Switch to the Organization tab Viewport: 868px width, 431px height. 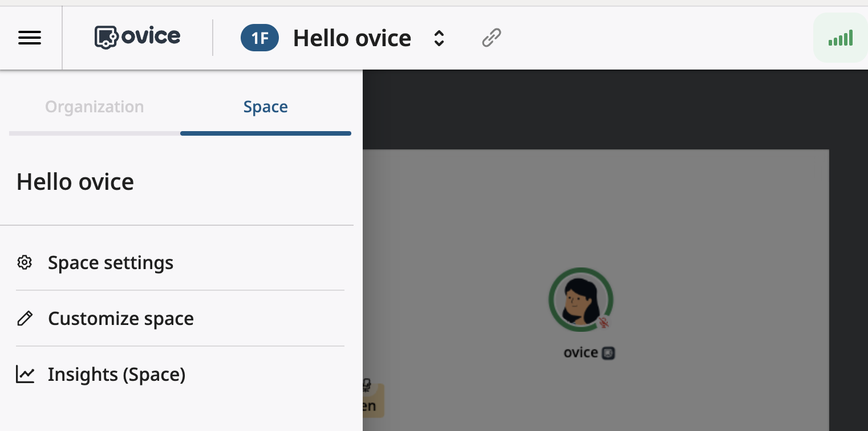point(95,107)
